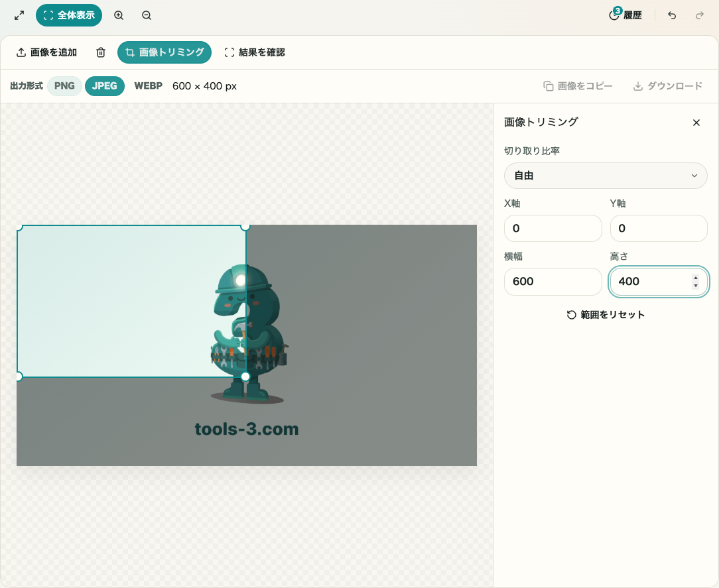Click the 横幅 width input field
The image size is (719, 588).
coord(553,281)
